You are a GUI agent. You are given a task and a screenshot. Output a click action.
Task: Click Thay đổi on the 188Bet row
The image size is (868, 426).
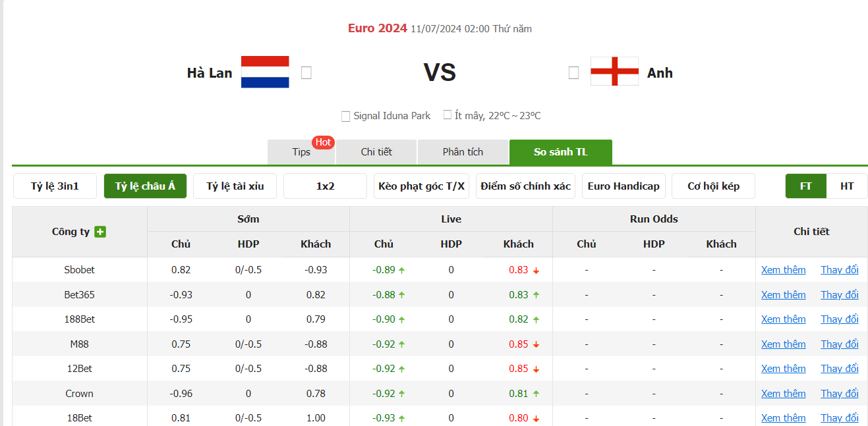point(840,319)
